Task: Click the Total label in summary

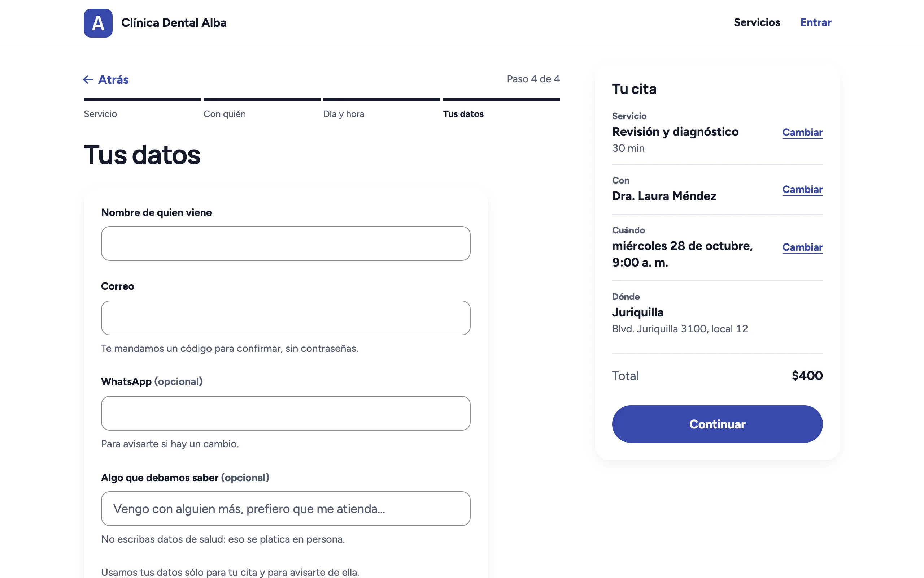Action: [x=626, y=376]
